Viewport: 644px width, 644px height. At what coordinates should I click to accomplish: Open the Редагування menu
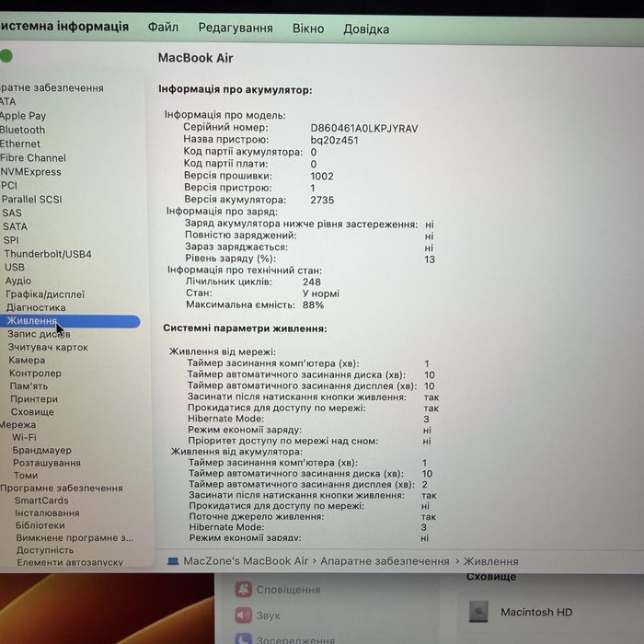pos(236,28)
